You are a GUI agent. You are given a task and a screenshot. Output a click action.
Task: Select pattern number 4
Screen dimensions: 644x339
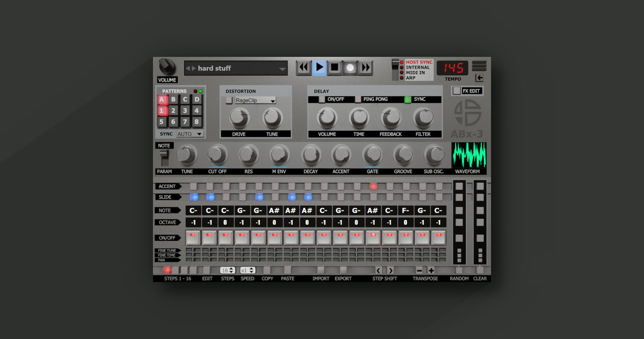(196, 110)
